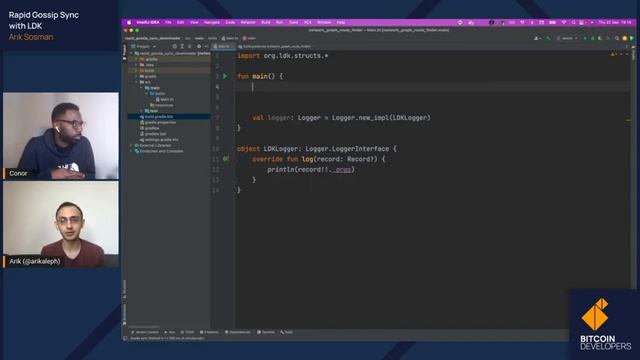
Task: Open the Run tool window
Action: [170, 332]
